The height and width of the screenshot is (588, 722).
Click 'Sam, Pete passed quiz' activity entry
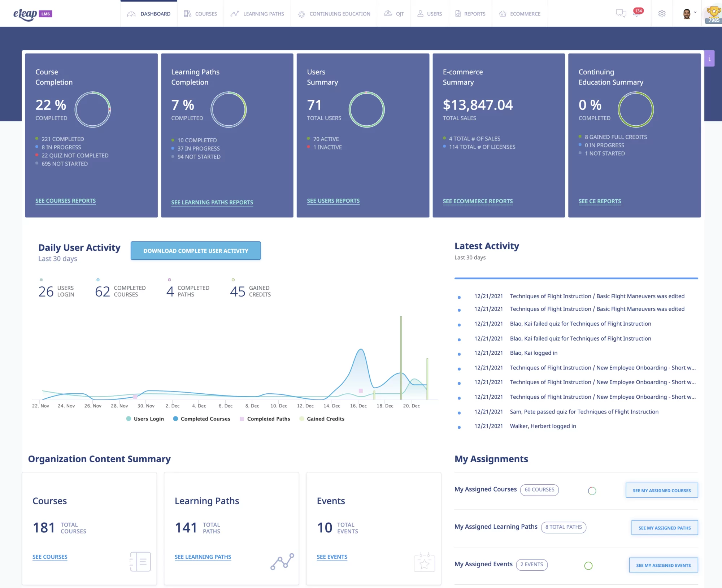point(584,412)
